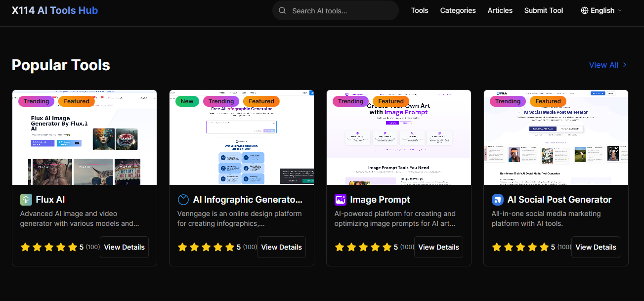Click the Popular Tools heading
644x301 pixels.
click(61, 65)
